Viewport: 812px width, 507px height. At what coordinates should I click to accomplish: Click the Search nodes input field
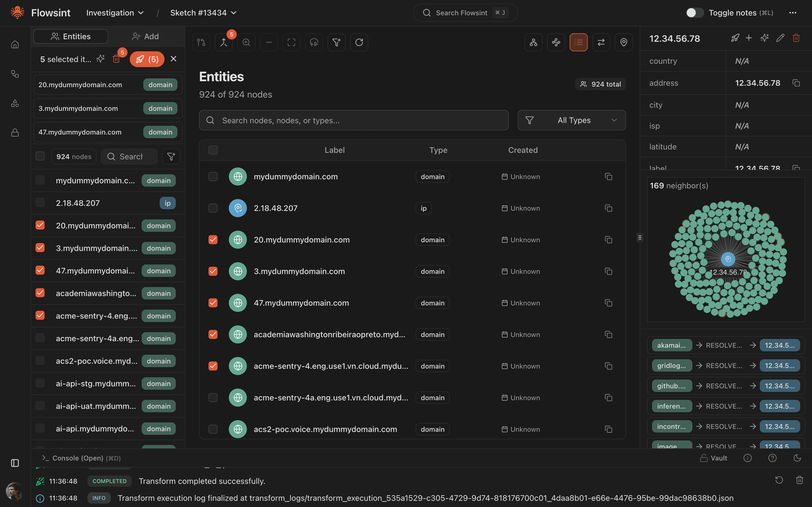pos(354,120)
